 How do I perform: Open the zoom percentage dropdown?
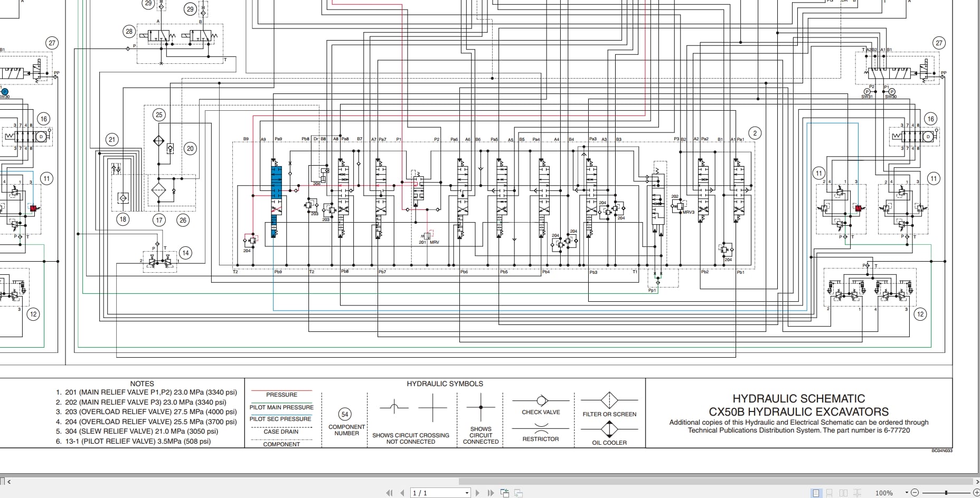pyautogui.click(x=907, y=492)
